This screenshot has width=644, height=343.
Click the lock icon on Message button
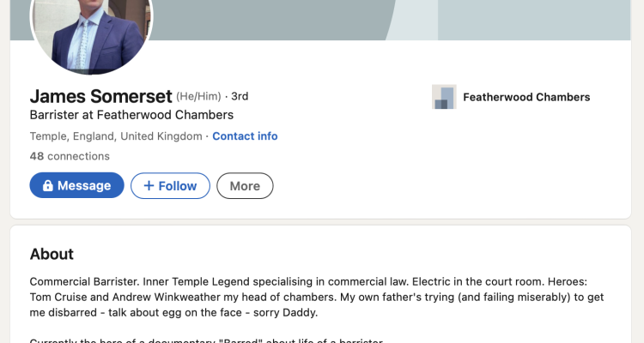pos(47,186)
